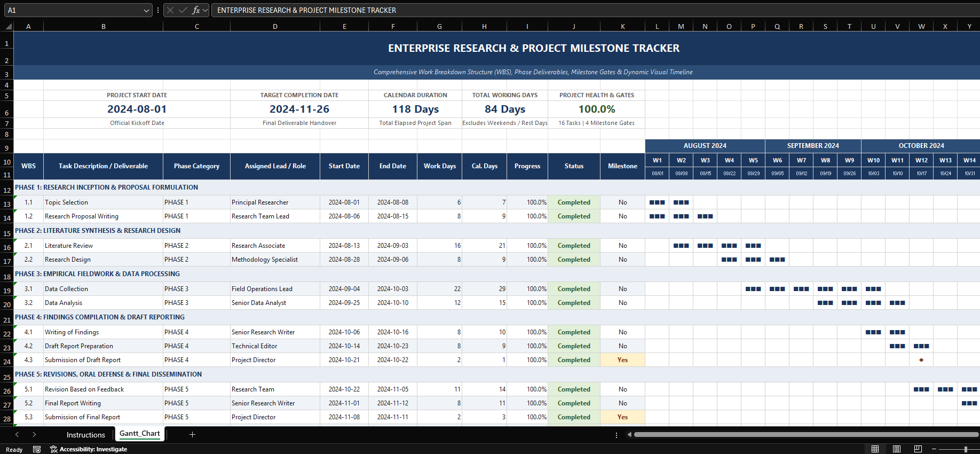Open dropdown arrow next to fx icon
This screenshot has height=454, width=980.
[206, 10]
